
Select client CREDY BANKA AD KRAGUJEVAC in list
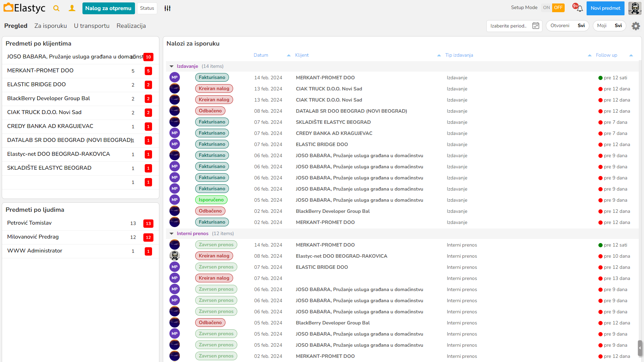(80, 127)
